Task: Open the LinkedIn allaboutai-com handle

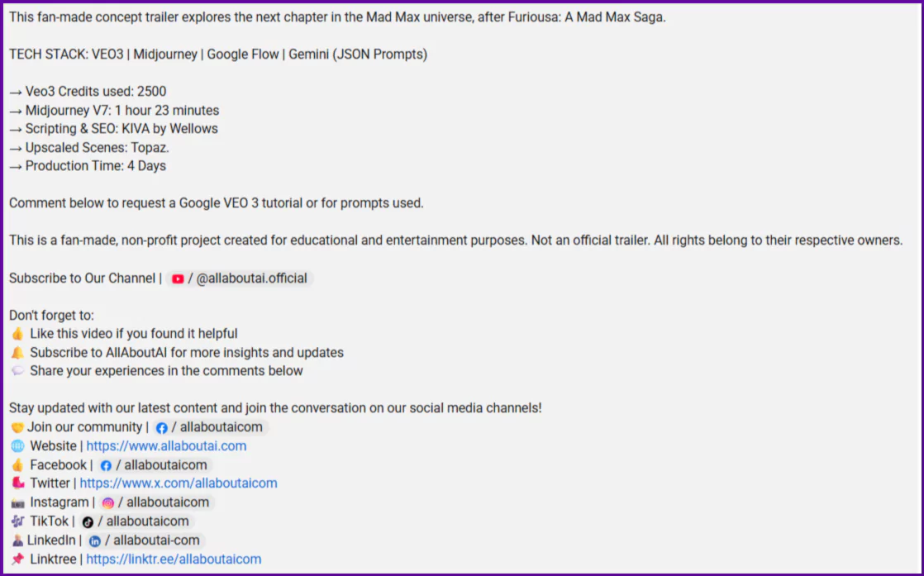Action: point(156,540)
